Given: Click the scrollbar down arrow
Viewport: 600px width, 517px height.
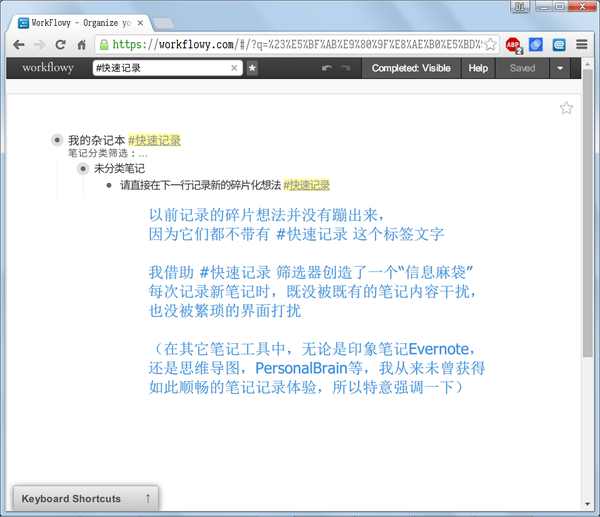Looking at the screenshot, I should [x=587, y=504].
